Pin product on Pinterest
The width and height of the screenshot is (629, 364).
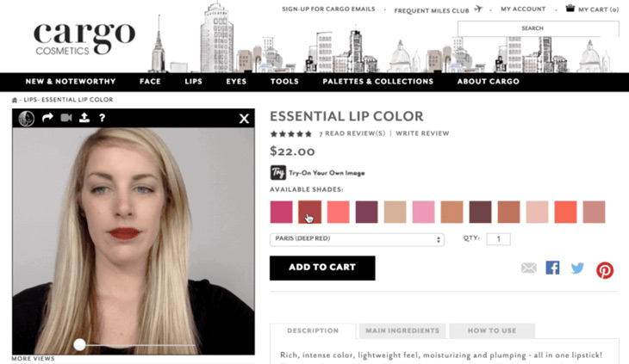click(x=605, y=270)
